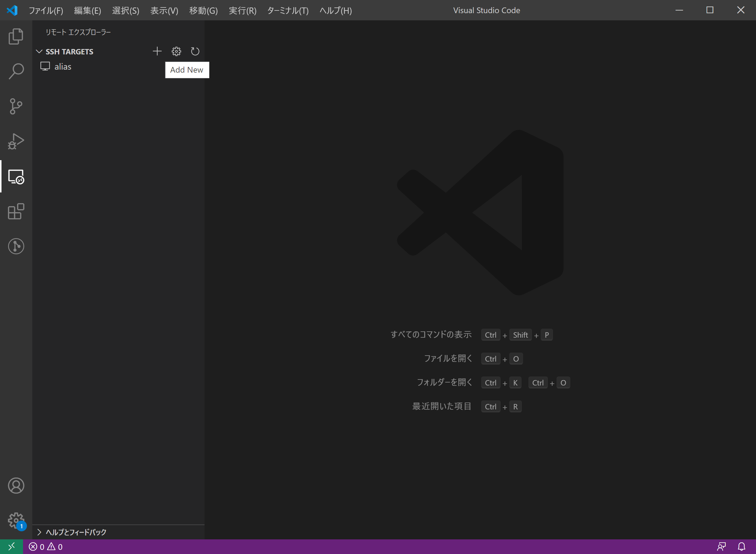The width and height of the screenshot is (756, 554).
Task: Open the ファイル(F) menu
Action: 46,10
